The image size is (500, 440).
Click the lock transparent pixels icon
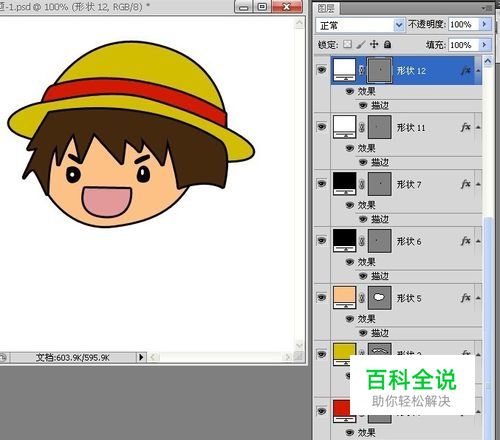347,44
